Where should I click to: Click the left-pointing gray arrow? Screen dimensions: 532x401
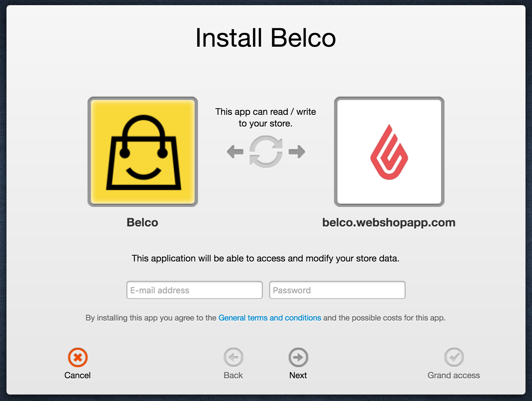pyautogui.click(x=235, y=152)
